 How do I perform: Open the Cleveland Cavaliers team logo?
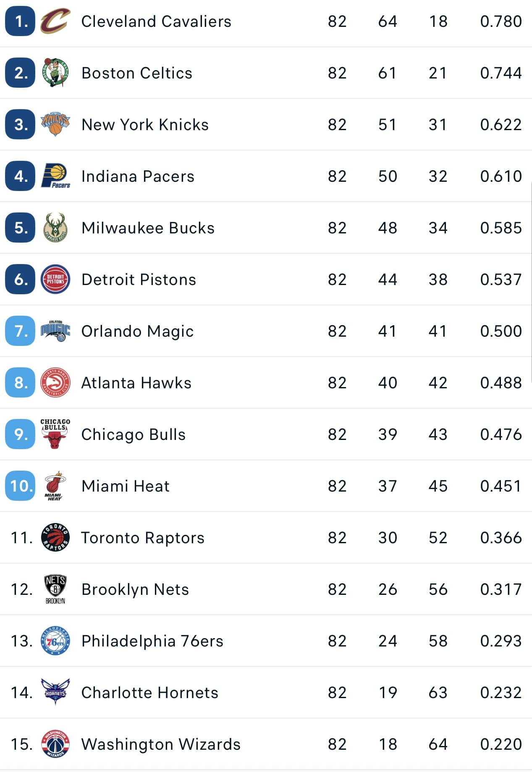pos(55,21)
